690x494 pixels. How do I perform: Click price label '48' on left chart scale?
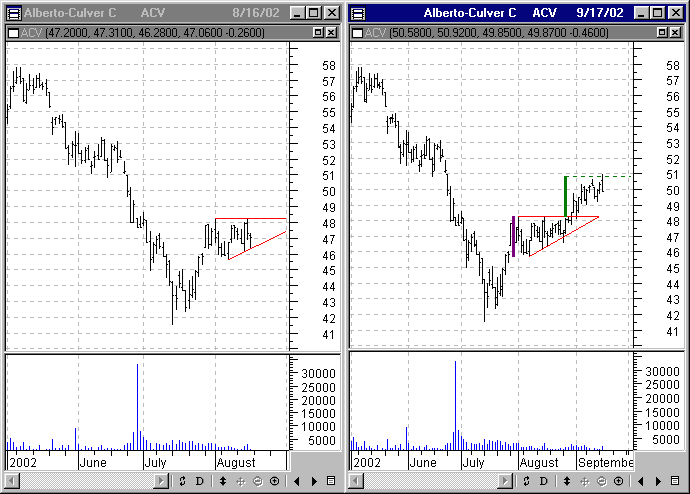coord(329,224)
